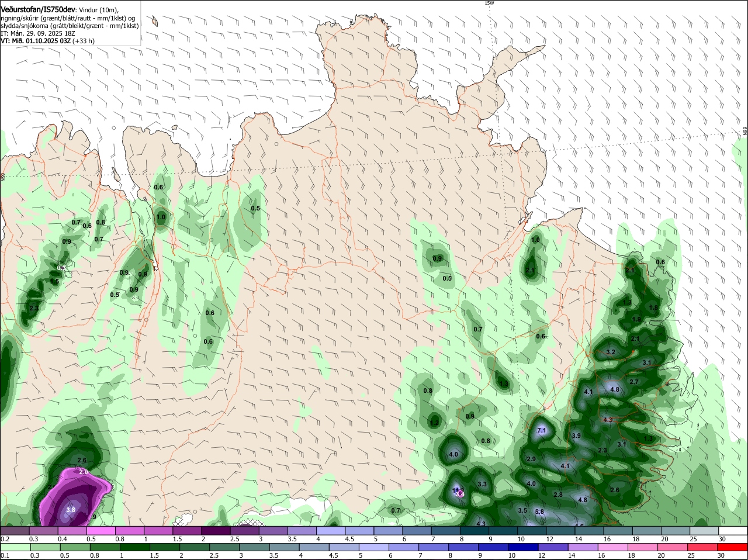Click the 0.1 label in the rain legend
The width and height of the screenshot is (748, 560).
[5, 555]
